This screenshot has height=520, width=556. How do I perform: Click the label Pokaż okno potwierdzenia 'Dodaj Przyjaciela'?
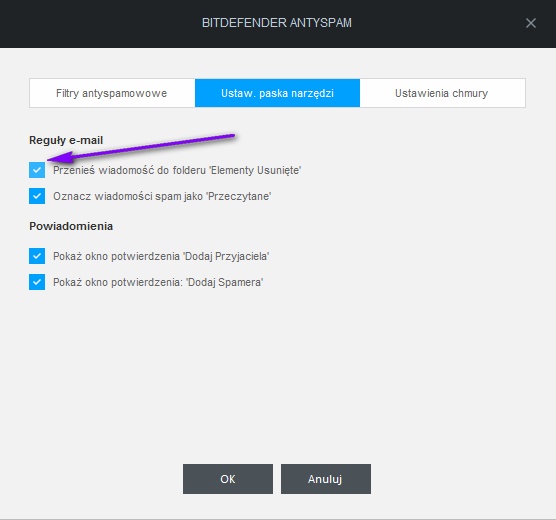[161, 256]
